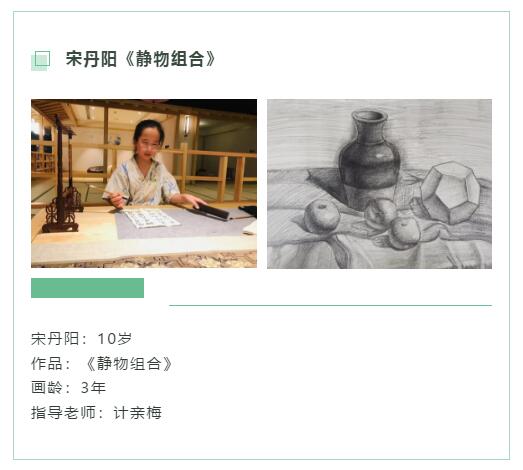Screen dimensions: 523x470
Task: Click the black paperweight under the girl's hand
Action: 212,212
